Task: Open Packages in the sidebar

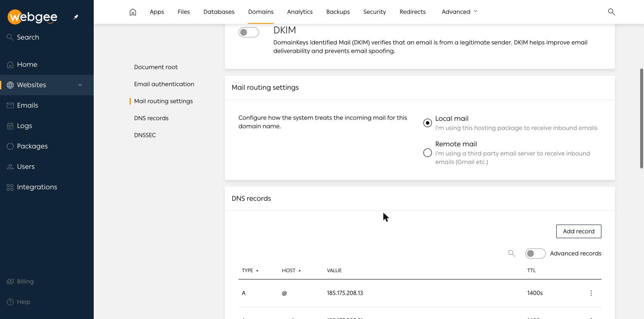Action: (47, 146)
